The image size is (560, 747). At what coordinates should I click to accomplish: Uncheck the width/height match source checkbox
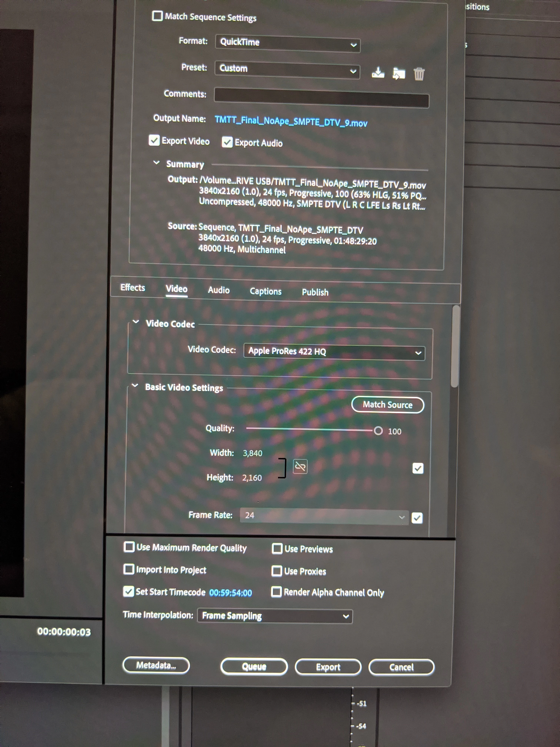click(x=418, y=468)
